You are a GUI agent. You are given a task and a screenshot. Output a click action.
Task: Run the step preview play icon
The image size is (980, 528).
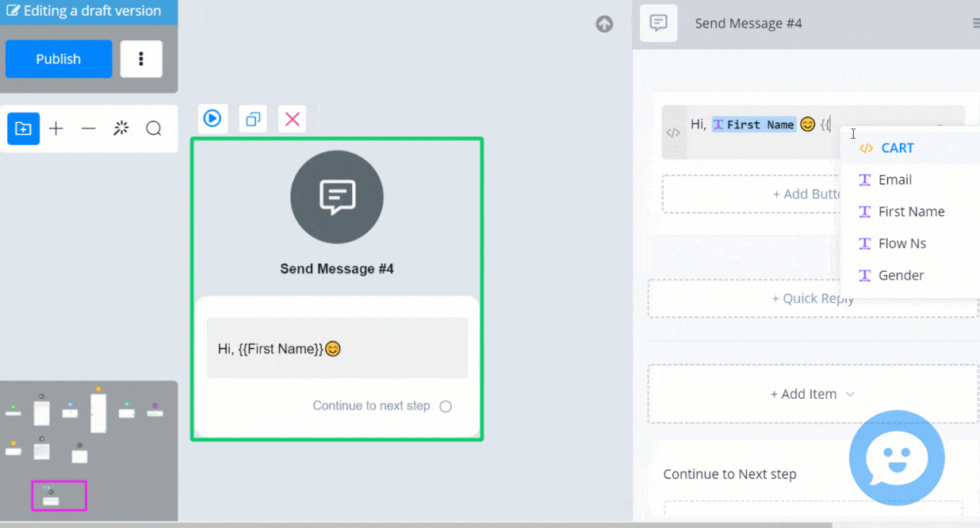pos(212,119)
